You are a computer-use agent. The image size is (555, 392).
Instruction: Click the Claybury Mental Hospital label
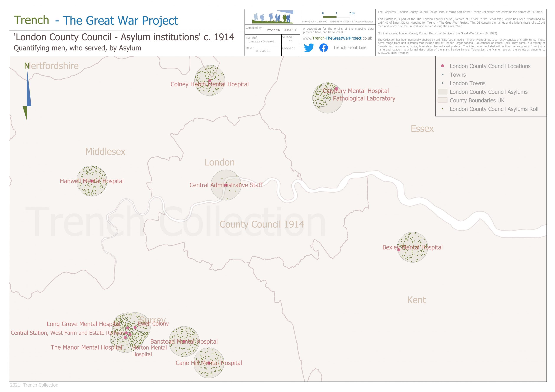pyautogui.click(x=356, y=91)
